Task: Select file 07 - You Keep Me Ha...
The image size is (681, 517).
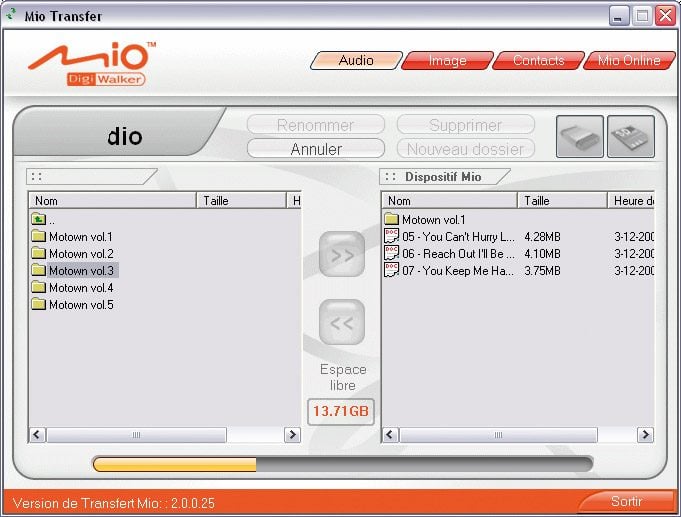Action: (x=450, y=271)
